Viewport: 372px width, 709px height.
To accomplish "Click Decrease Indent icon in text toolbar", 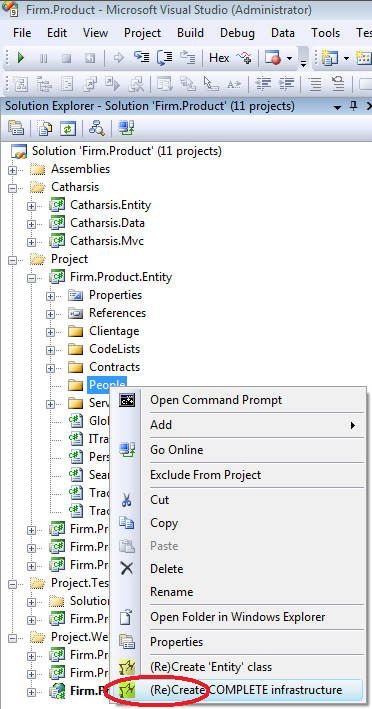I will (263, 83).
